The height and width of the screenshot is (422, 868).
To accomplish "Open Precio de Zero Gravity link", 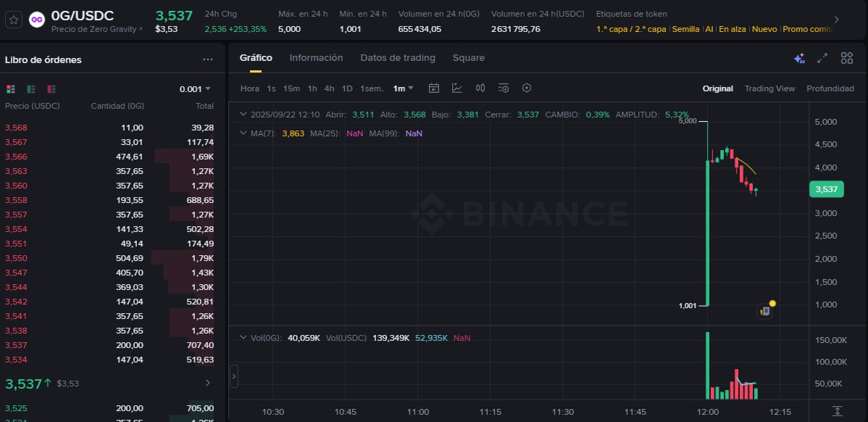I will pyautogui.click(x=96, y=29).
